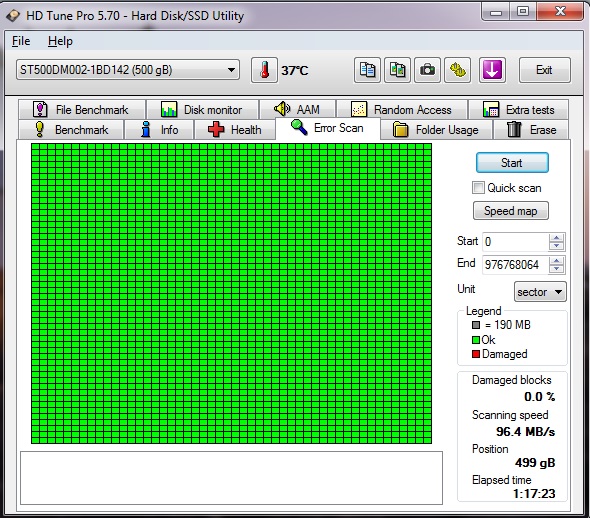590x518 pixels.
Task: Click the End sector input field
Action: pyautogui.click(x=515, y=264)
